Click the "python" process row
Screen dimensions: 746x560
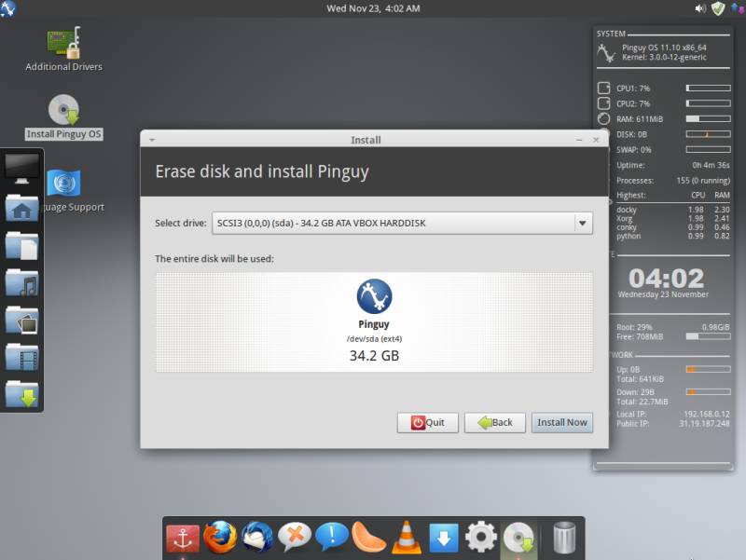point(672,237)
